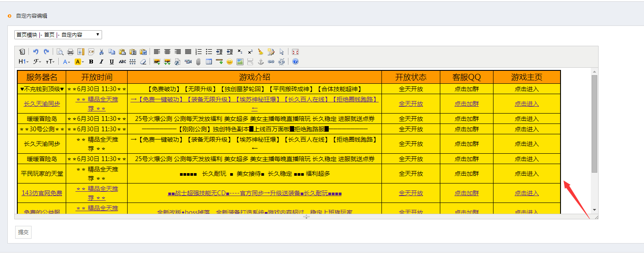The image size is (644, 269).
Task: Open the preview icon
Action: (60, 51)
